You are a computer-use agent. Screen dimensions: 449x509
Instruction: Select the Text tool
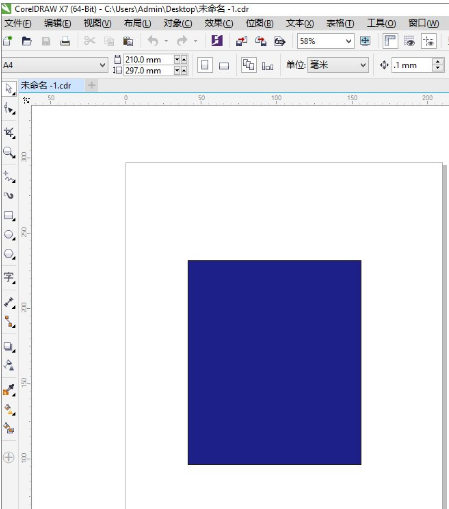tap(9, 277)
